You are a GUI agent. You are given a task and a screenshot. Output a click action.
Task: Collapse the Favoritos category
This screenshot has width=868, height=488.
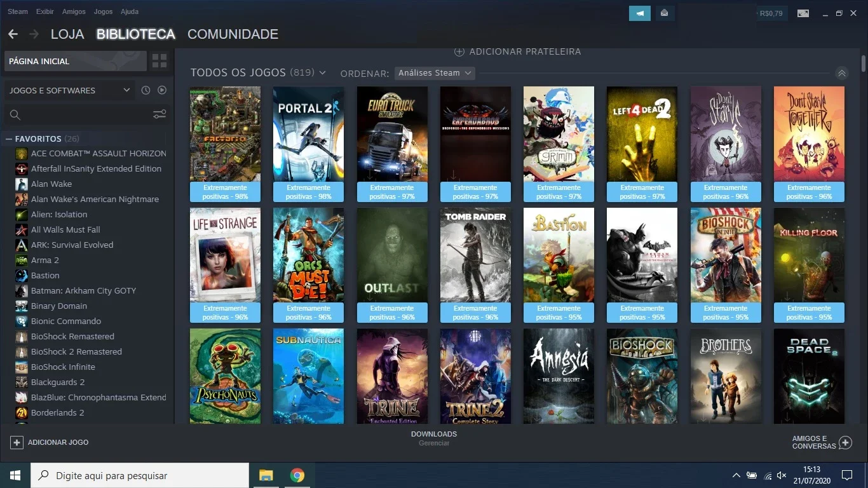[x=9, y=139]
